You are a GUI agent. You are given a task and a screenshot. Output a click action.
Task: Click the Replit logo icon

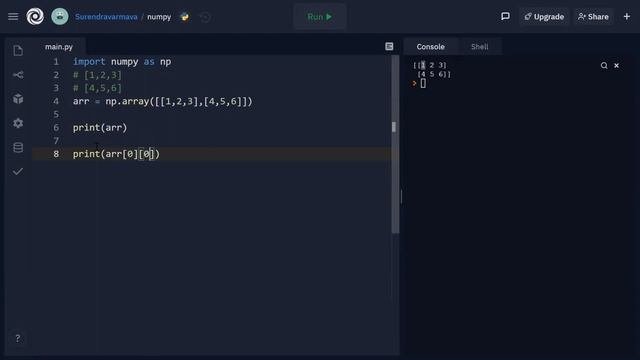[35, 17]
